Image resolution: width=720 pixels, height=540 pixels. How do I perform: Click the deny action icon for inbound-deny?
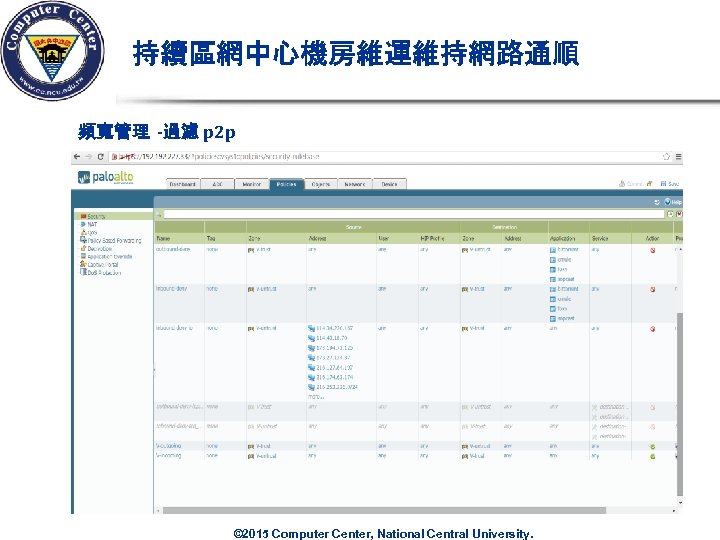pyautogui.click(x=652, y=290)
